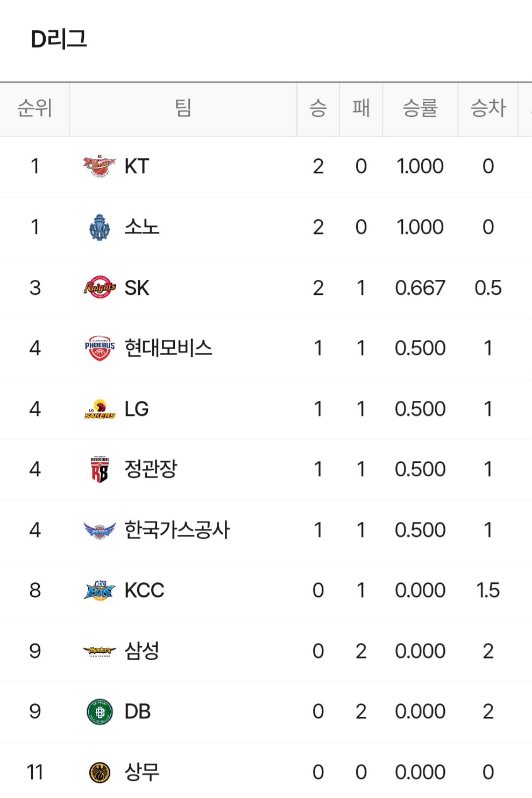This screenshot has width=532, height=798.
Task: Click the 삼성 Thunders team logo
Action: click(x=100, y=651)
